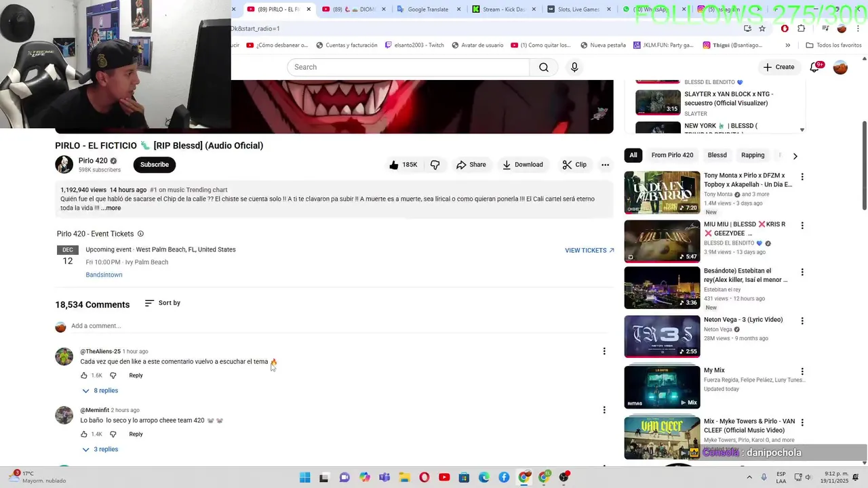868x488 pixels.
Task: Switch to Stream - Kick Dashboard tab
Action: [505, 9]
